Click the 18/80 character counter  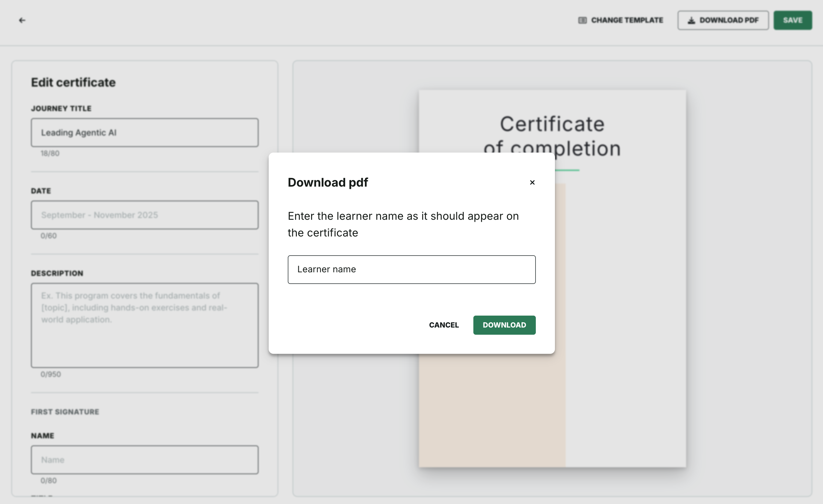50,153
